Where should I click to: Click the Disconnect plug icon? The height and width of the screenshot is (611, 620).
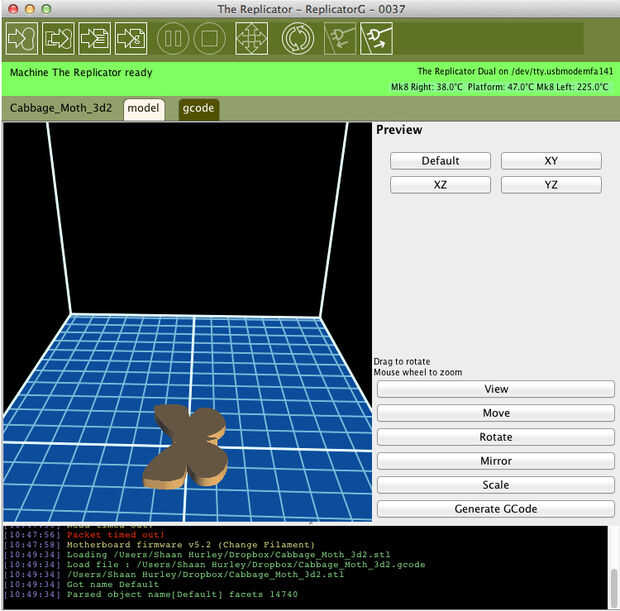pos(376,39)
